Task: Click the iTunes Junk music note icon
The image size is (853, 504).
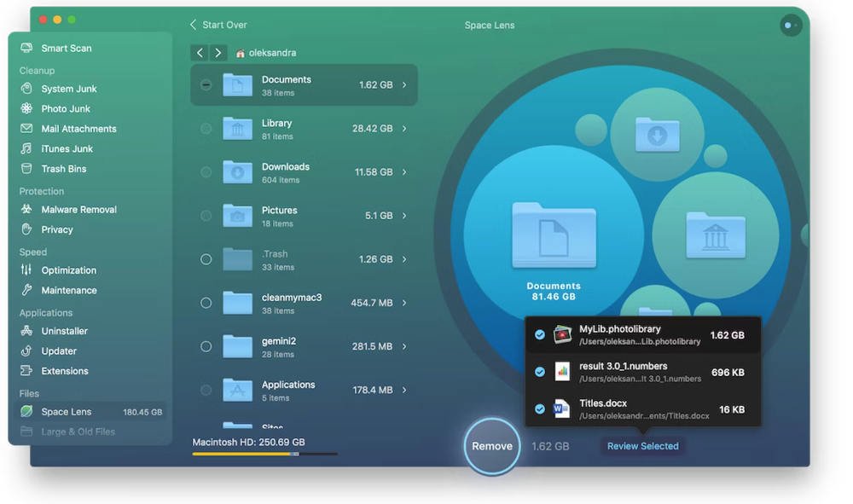Action: point(26,148)
